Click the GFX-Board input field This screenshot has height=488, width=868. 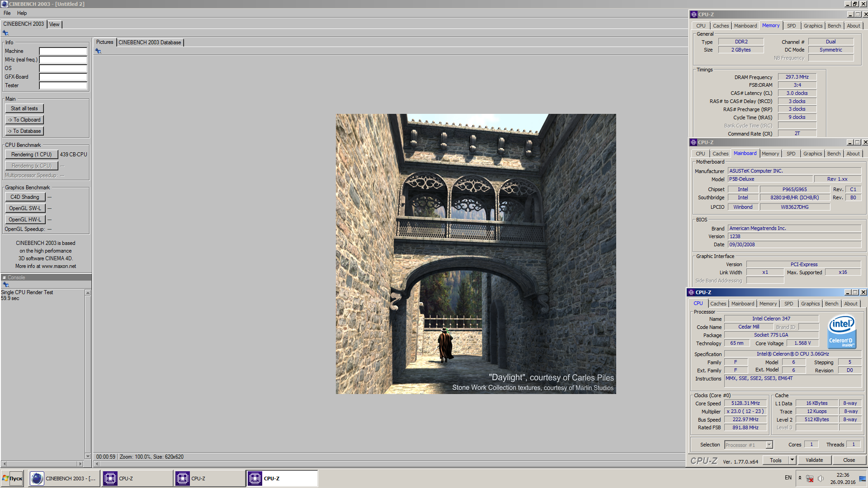tap(63, 77)
